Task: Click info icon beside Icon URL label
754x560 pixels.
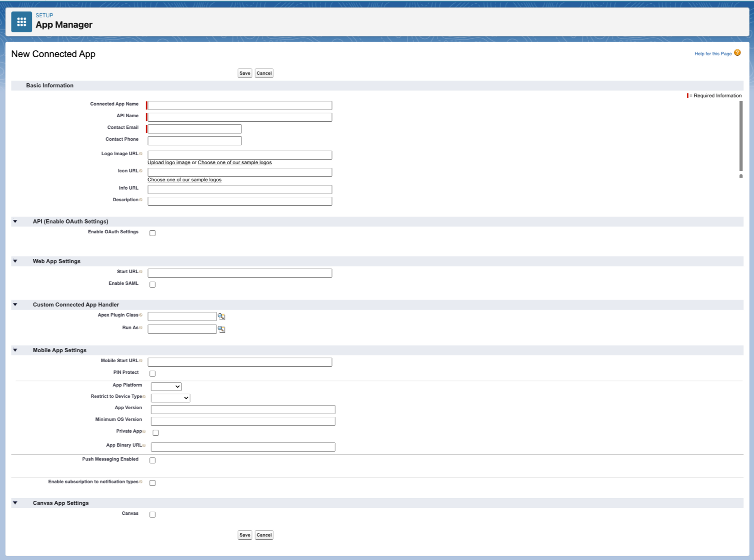Action: click(x=141, y=171)
